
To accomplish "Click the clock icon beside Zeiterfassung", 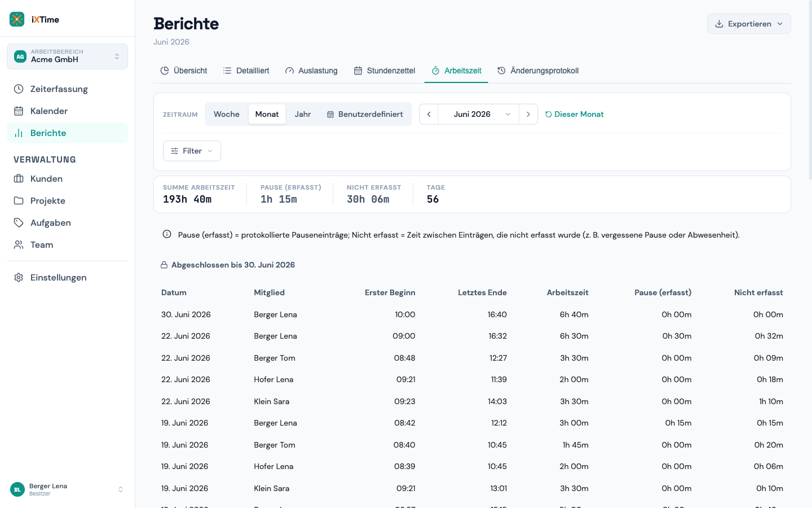I will pyautogui.click(x=19, y=89).
